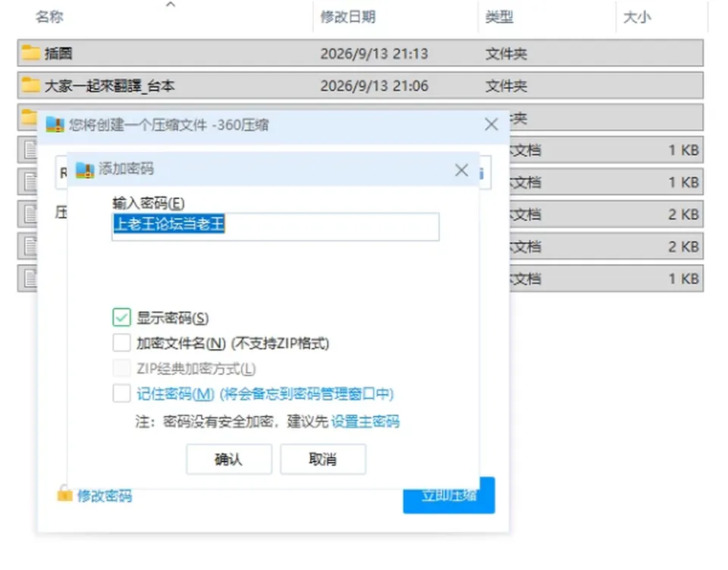Click the date 2026/9/13 21:06

pos(374,86)
